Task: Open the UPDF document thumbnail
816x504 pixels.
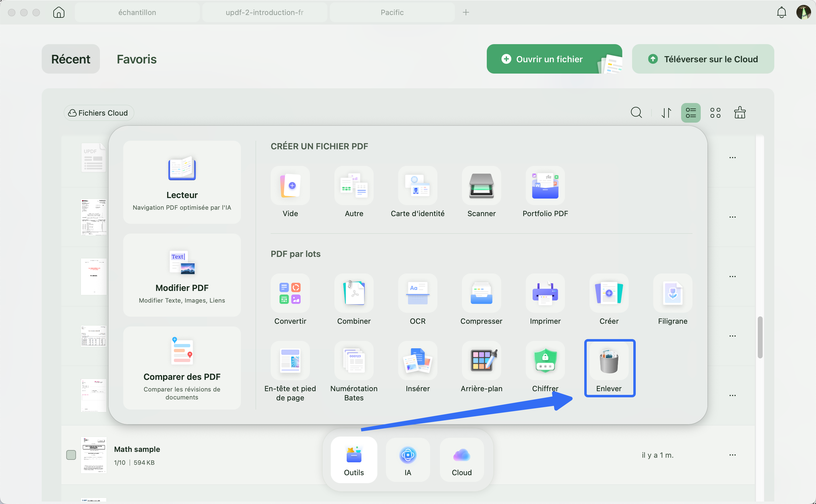Action: (93, 157)
